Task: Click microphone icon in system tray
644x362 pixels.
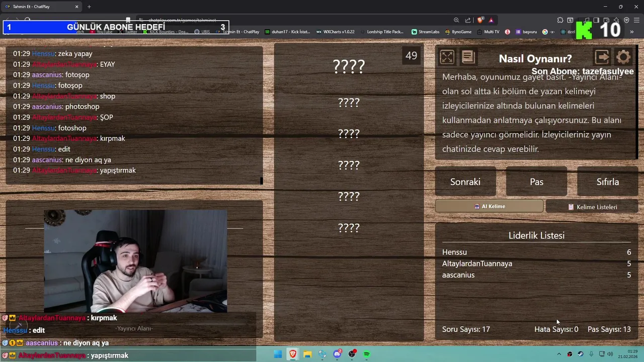Action: pos(591,354)
